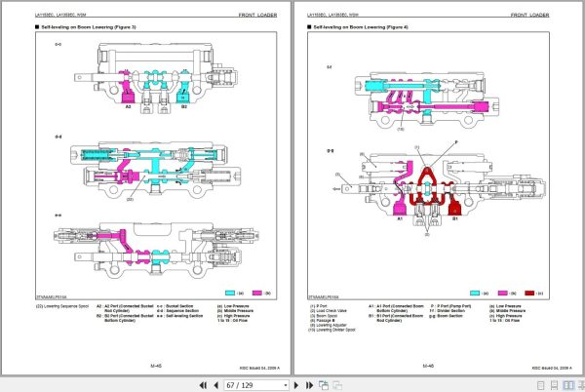Click the B2 port label in Figure 3
The image size is (585, 392).
[x=184, y=107]
